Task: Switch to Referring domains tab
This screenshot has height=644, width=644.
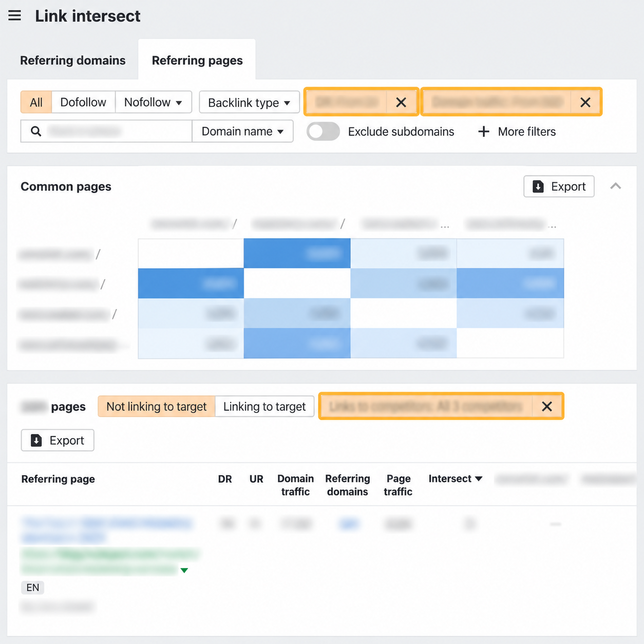Action: 73,61
